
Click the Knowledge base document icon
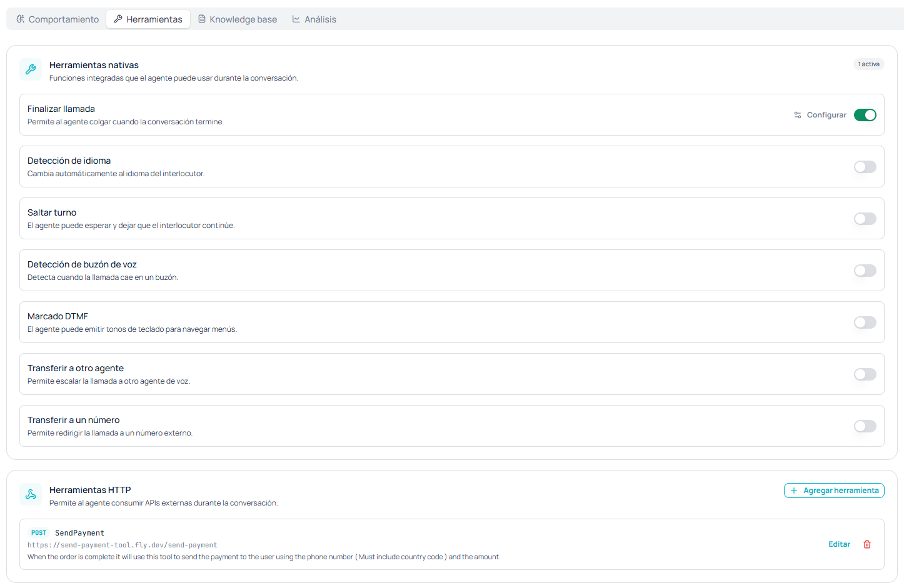tap(202, 19)
